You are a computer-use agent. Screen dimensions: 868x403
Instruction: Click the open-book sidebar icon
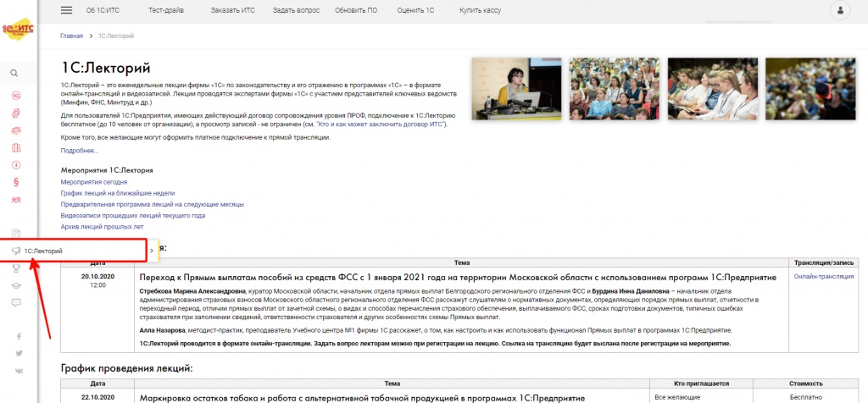[x=16, y=147]
